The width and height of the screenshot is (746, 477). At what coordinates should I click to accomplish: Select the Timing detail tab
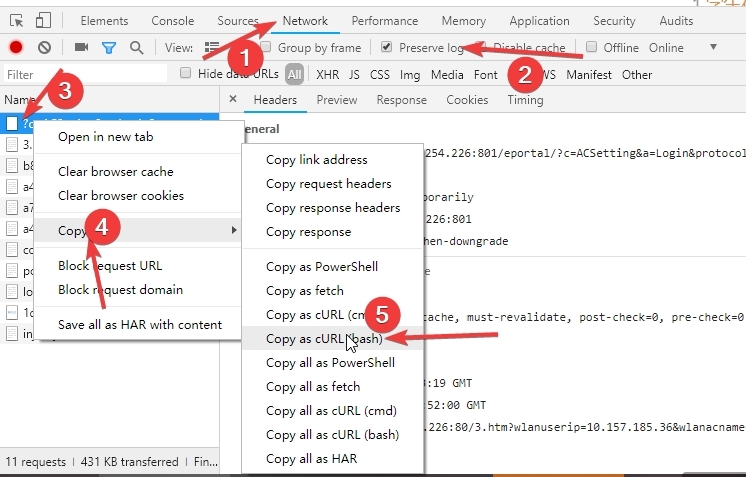coord(525,100)
